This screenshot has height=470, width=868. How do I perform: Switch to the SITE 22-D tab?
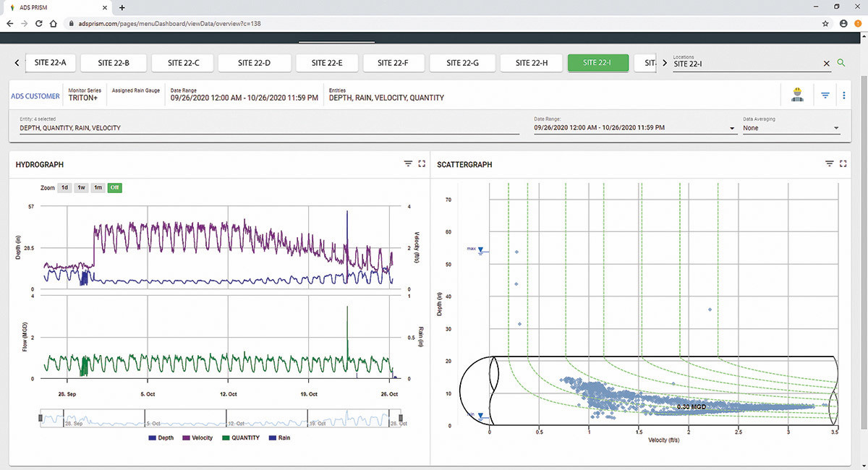click(x=254, y=63)
